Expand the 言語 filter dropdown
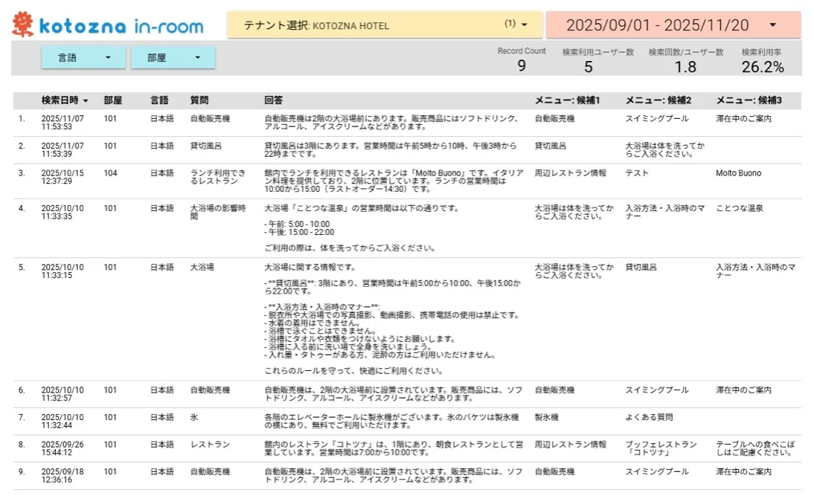 point(83,57)
